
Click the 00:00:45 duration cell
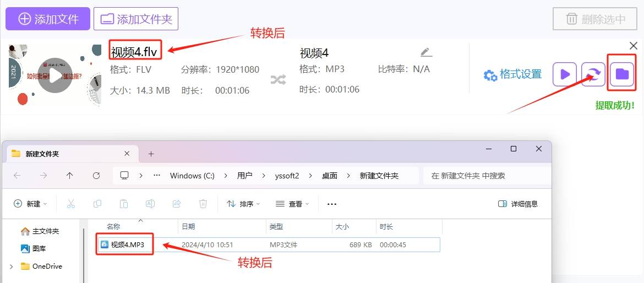[x=393, y=245]
